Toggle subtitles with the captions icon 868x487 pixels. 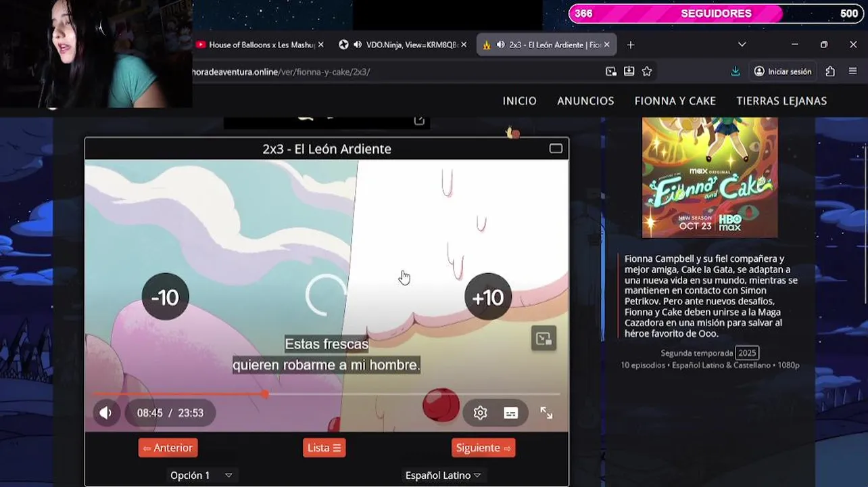[511, 413]
